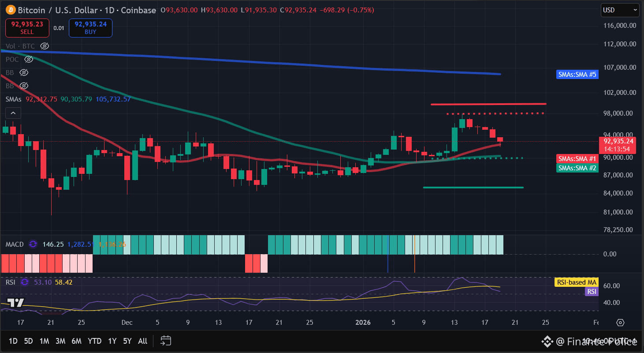Switch to the YTD timeframe

94,341
